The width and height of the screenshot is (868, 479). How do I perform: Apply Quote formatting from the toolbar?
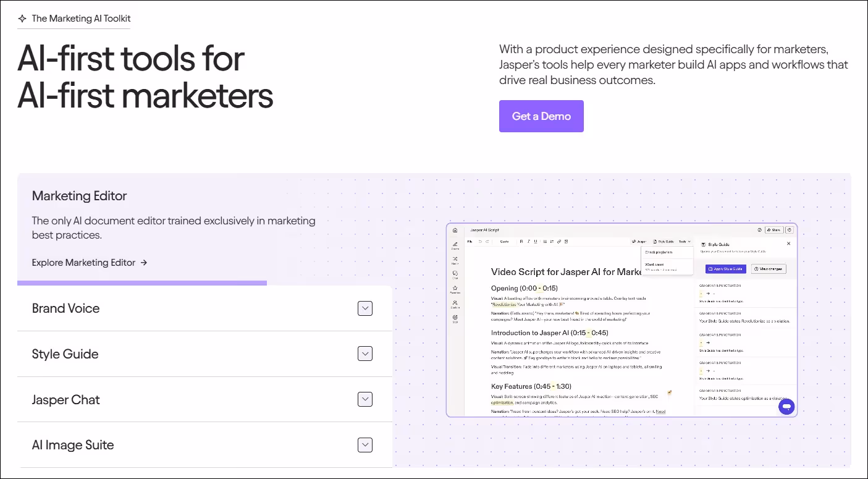click(x=505, y=242)
